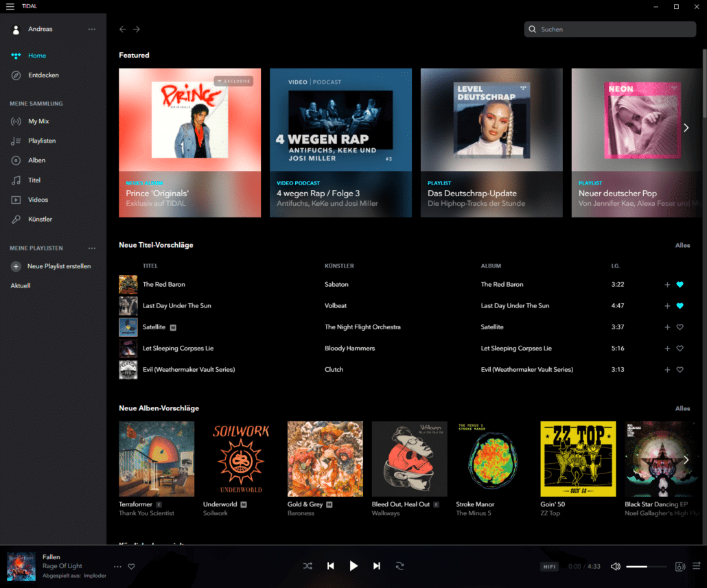Add Satellite to a playlist
This screenshot has height=588, width=707.
(x=667, y=327)
